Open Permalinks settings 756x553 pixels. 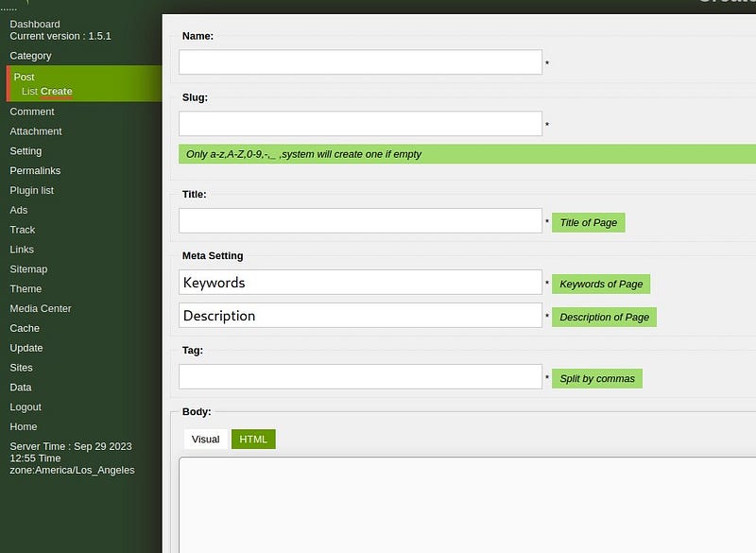click(x=35, y=171)
